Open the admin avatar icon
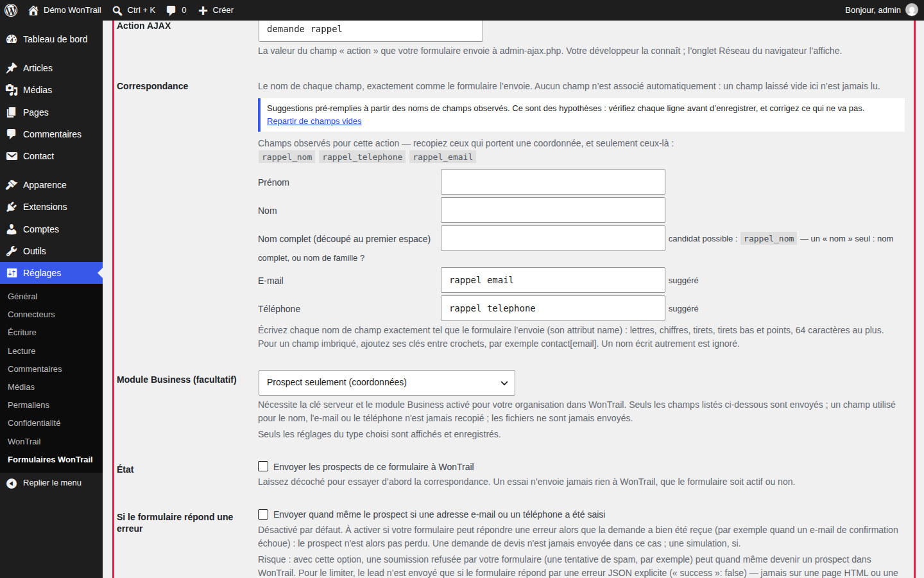The height and width of the screenshot is (578, 924). [x=912, y=10]
